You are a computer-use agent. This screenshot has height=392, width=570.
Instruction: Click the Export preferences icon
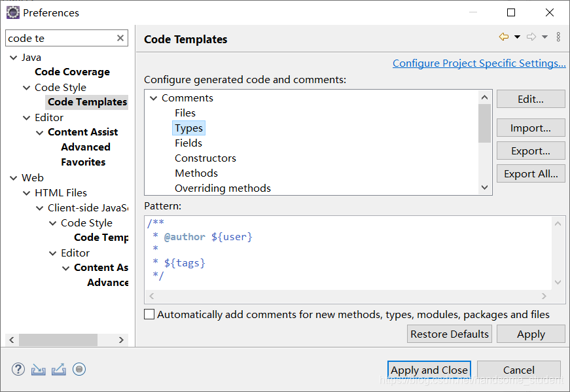click(x=59, y=369)
